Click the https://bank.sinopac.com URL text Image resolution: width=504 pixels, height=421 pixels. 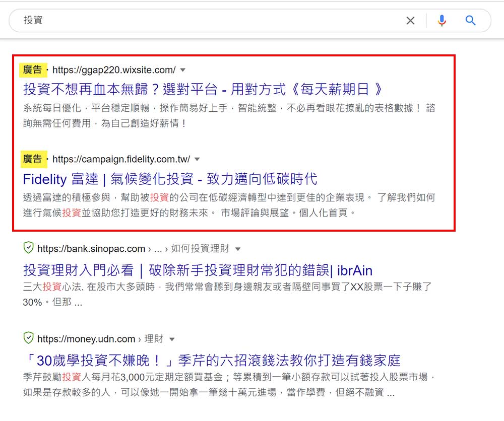[91, 249]
